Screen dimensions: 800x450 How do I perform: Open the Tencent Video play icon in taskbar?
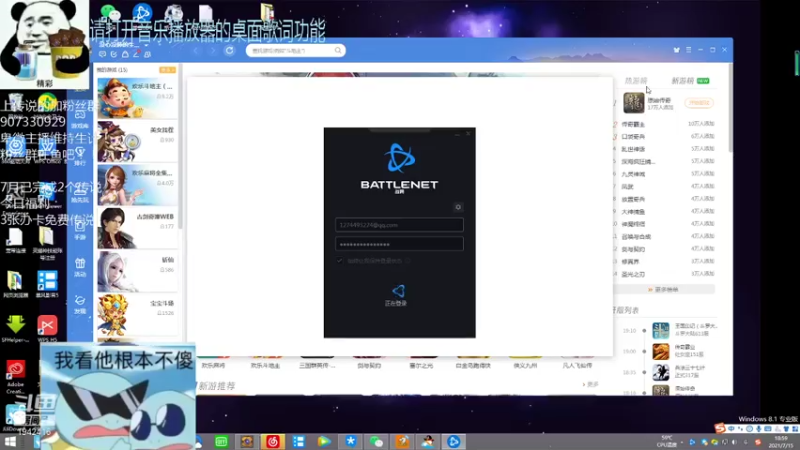pyautogui.click(x=324, y=442)
